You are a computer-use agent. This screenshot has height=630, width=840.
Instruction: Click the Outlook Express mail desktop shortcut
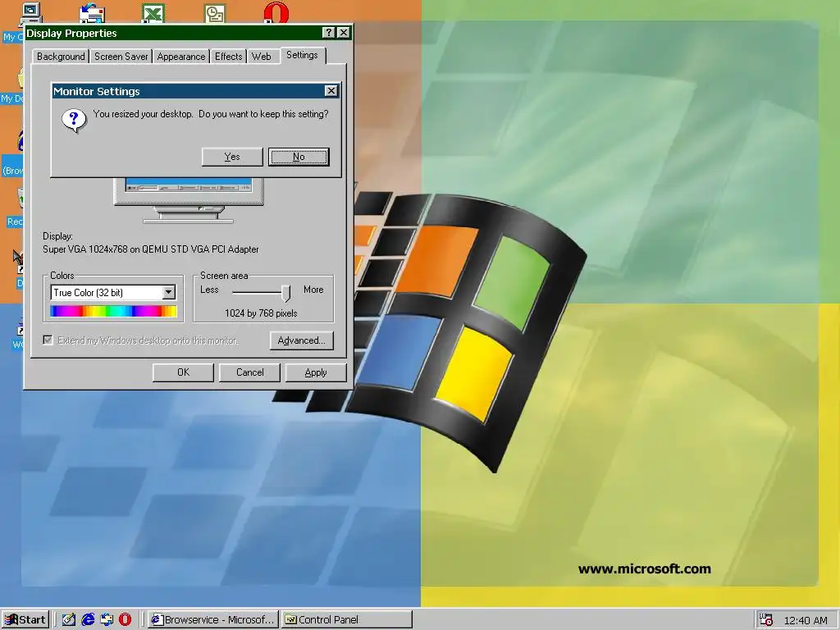(92, 13)
